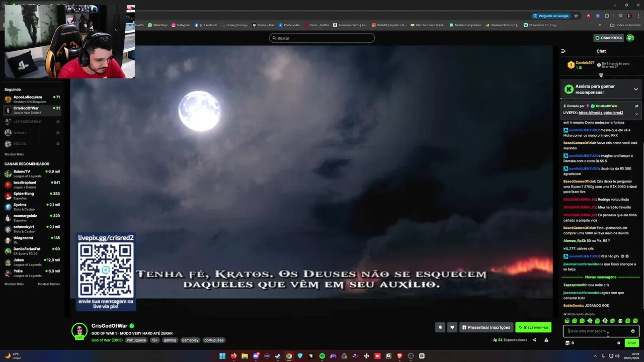This screenshot has width=644, height=362.
Task: Click Presentear Inscrições button
Action: coord(486,327)
